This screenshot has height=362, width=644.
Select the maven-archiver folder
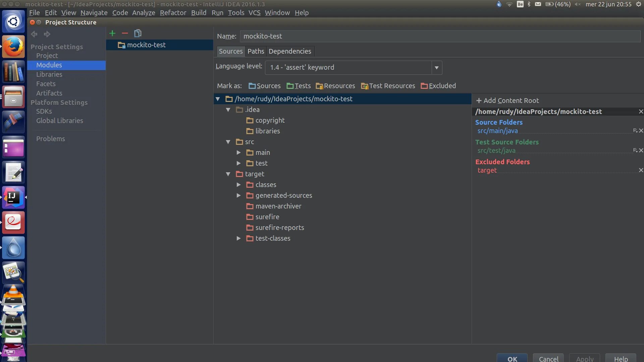[274, 206]
